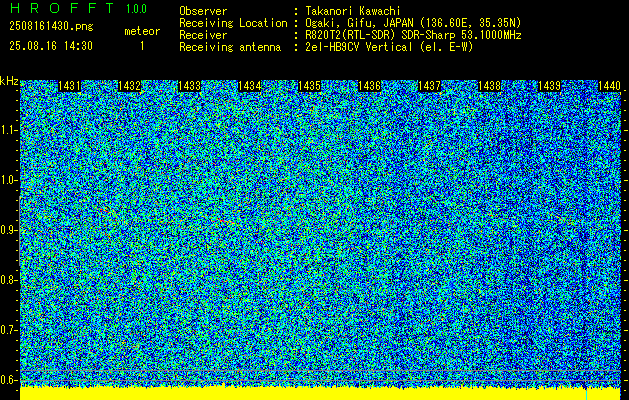This screenshot has height=400, width=629.
Task: Click the 1436 time marker
Action: (x=369, y=85)
